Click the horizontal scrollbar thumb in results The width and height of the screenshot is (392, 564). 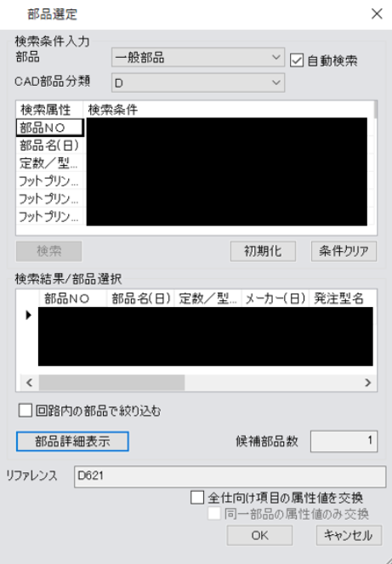point(112,382)
